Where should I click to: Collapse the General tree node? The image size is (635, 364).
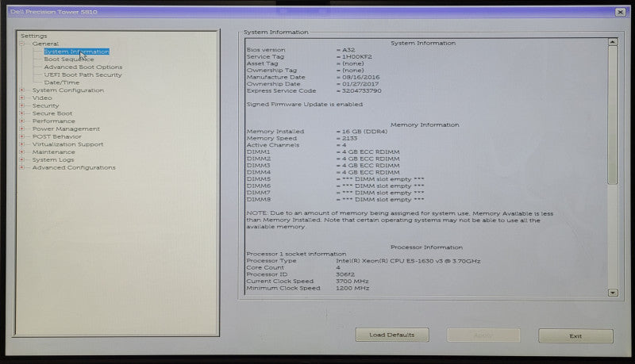tap(22, 44)
